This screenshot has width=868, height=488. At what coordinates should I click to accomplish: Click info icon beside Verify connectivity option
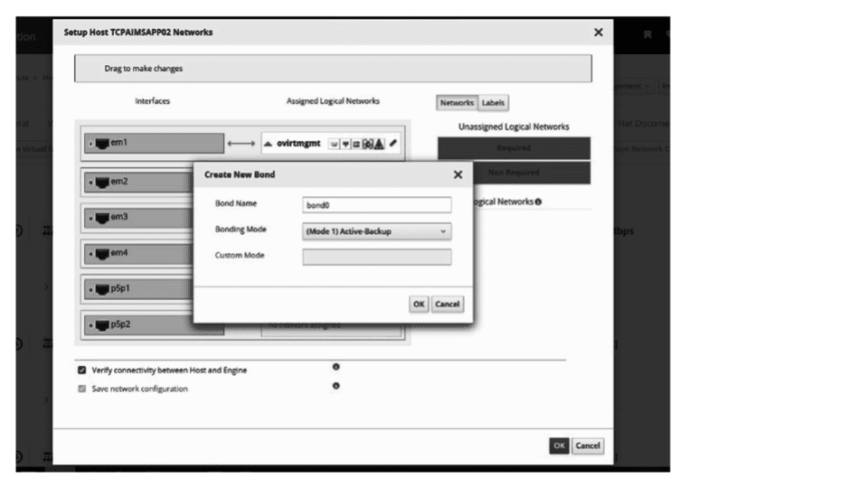click(335, 367)
